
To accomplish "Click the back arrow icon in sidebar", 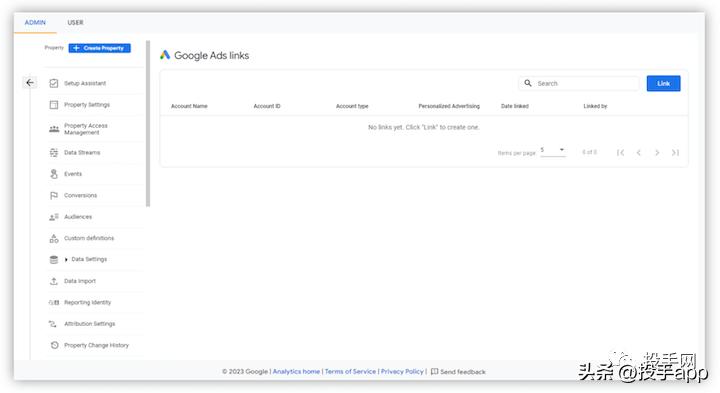I will tap(30, 83).
